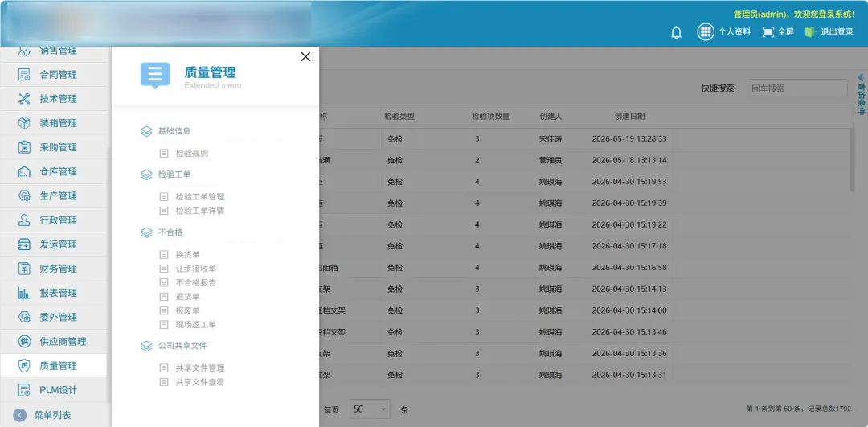The image size is (868, 427).
Task: Click the 宋佳涛 creator cell
Action: click(551, 139)
